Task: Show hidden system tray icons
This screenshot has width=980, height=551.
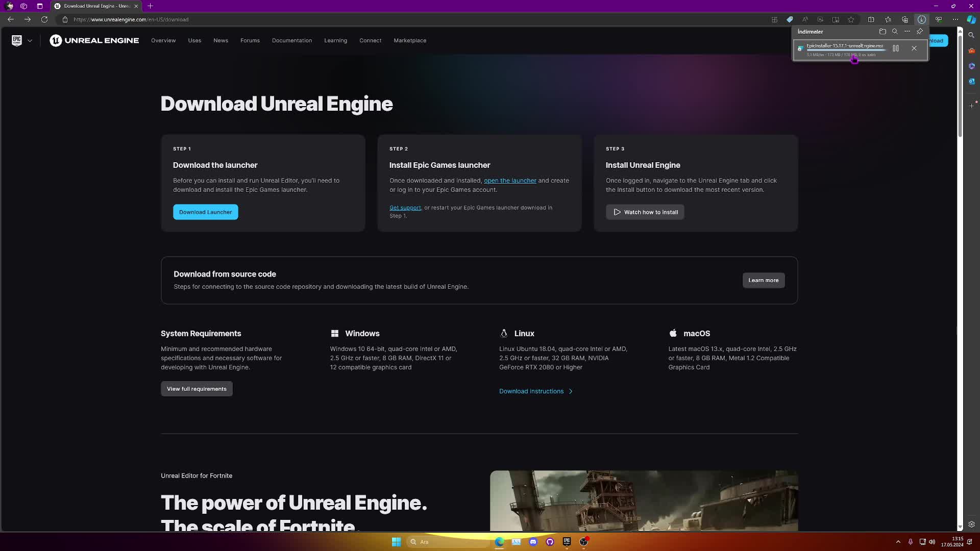Action: pyautogui.click(x=898, y=542)
